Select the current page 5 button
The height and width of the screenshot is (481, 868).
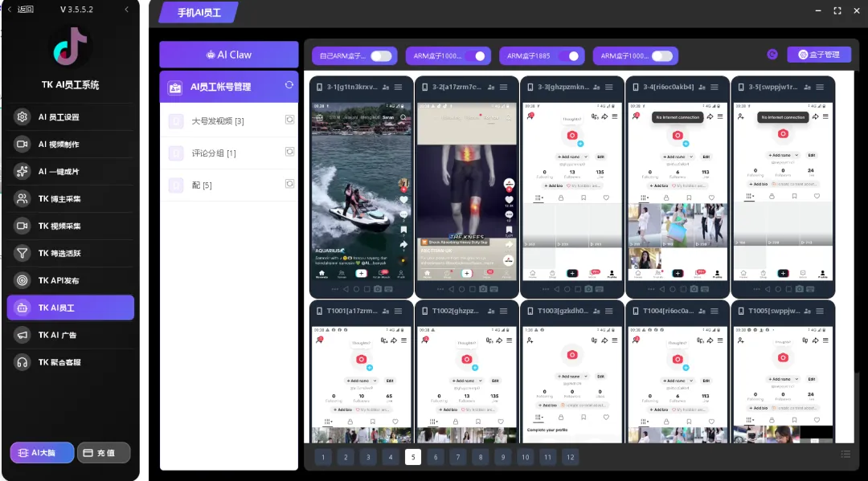[x=413, y=457]
